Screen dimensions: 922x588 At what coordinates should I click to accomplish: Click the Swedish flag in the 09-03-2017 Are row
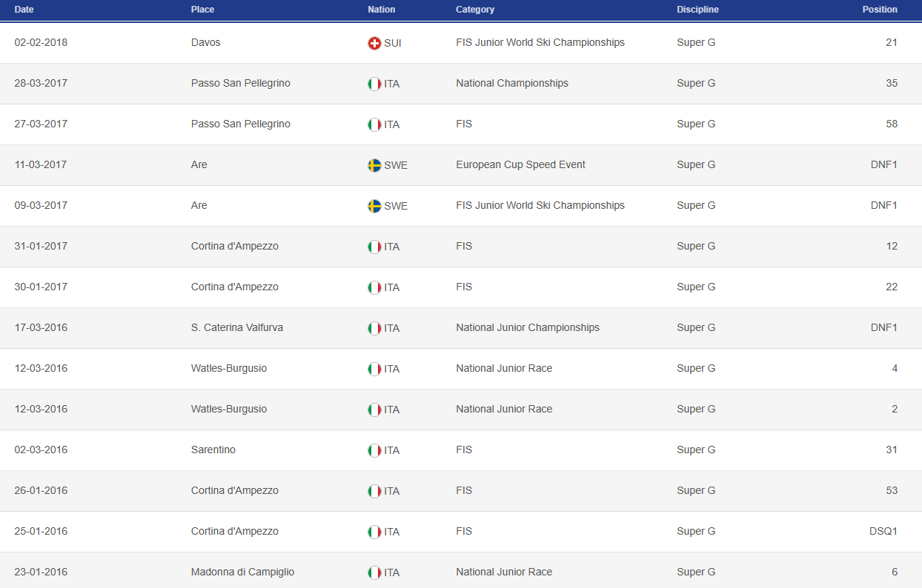(x=374, y=206)
